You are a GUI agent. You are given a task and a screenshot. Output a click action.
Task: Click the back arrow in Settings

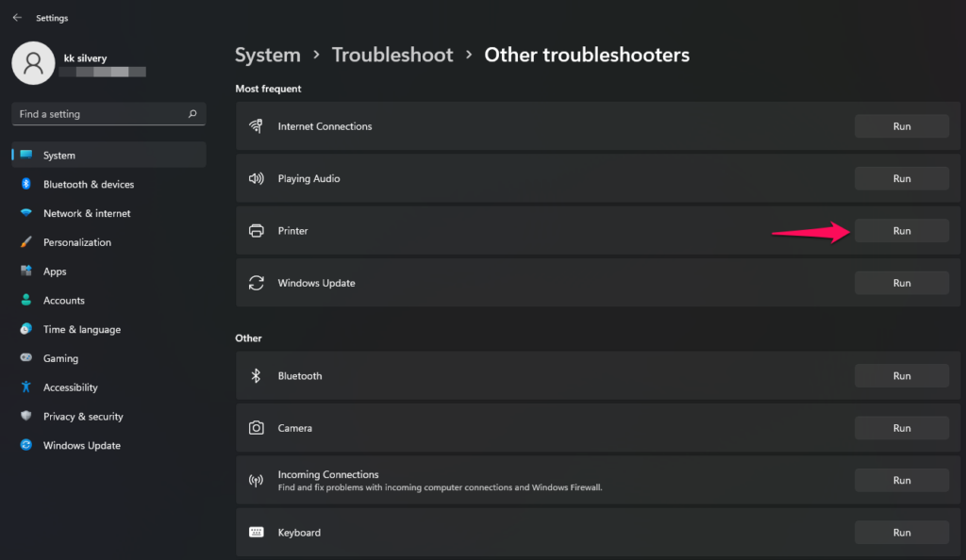17,18
